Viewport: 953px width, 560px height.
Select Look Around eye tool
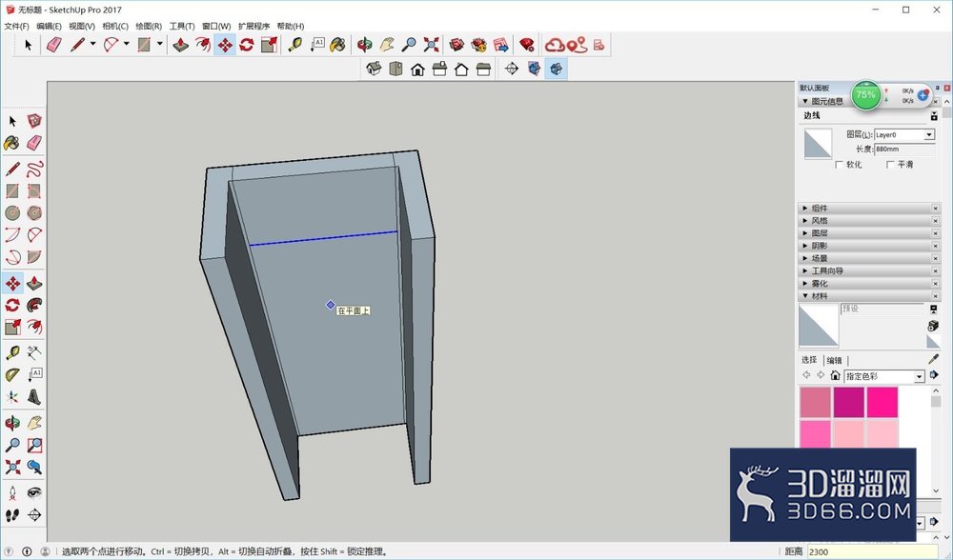34,492
